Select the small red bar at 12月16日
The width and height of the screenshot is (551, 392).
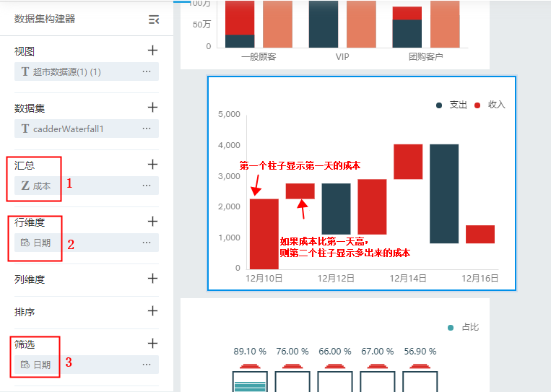(480, 235)
